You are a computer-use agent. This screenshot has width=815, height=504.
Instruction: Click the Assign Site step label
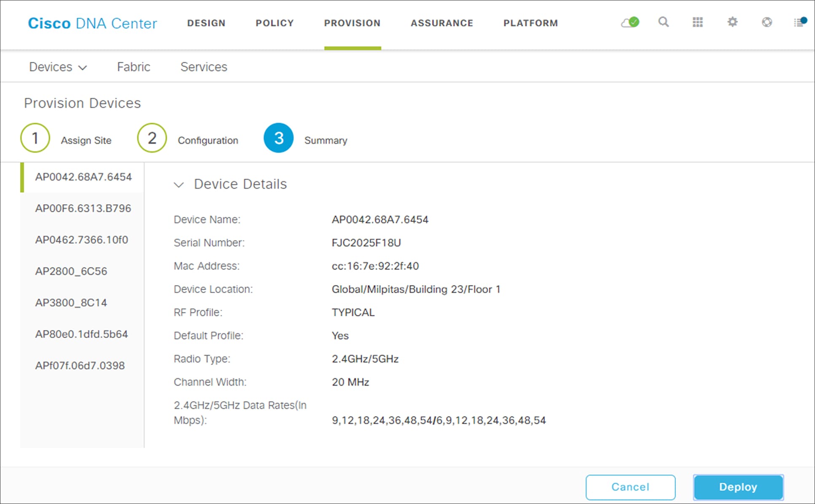[x=86, y=140]
